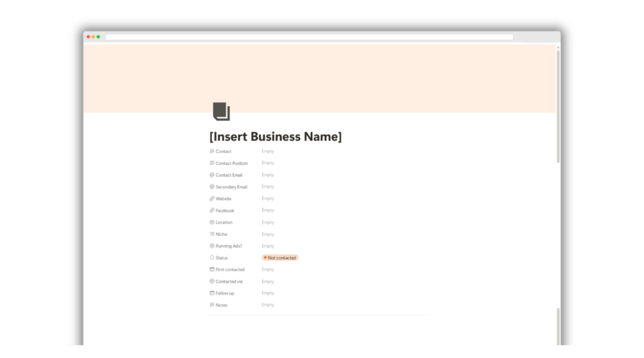
Task: Click the Follow up property label
Action: (225, 293)
